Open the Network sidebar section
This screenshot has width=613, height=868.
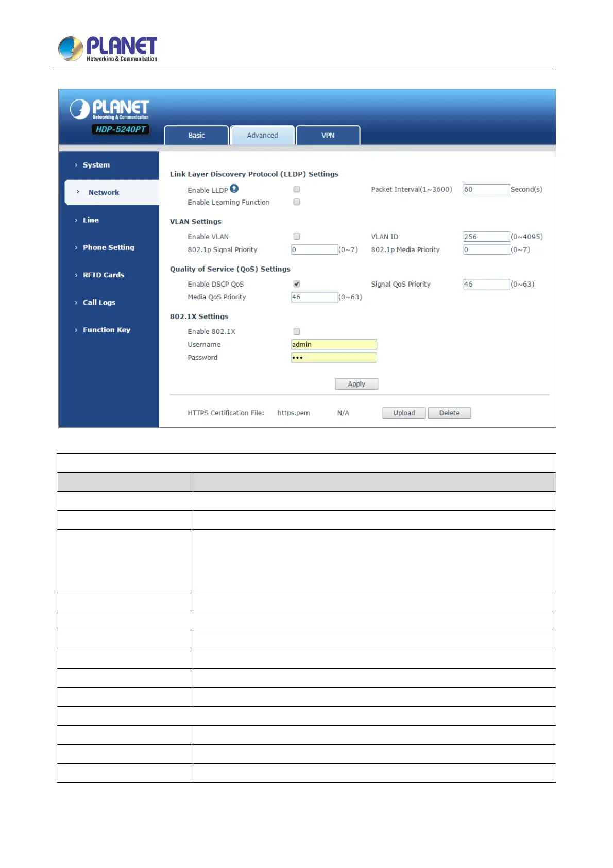coord(112,192)
